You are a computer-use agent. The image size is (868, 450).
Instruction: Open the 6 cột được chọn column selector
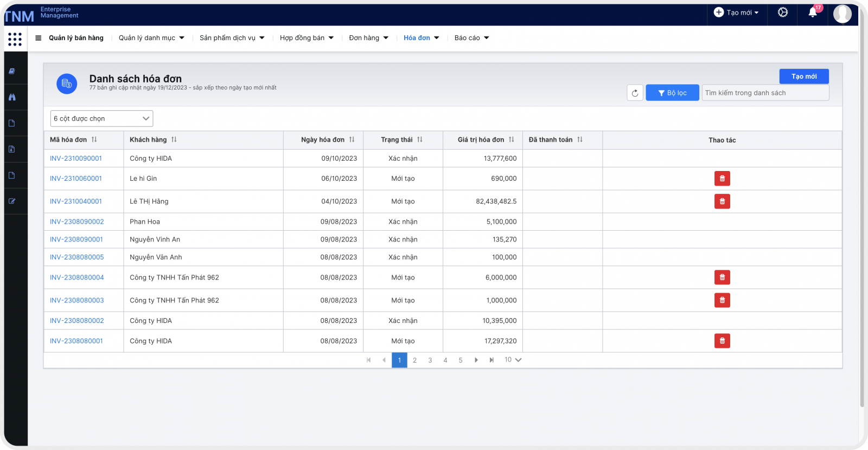pos(101,118)
